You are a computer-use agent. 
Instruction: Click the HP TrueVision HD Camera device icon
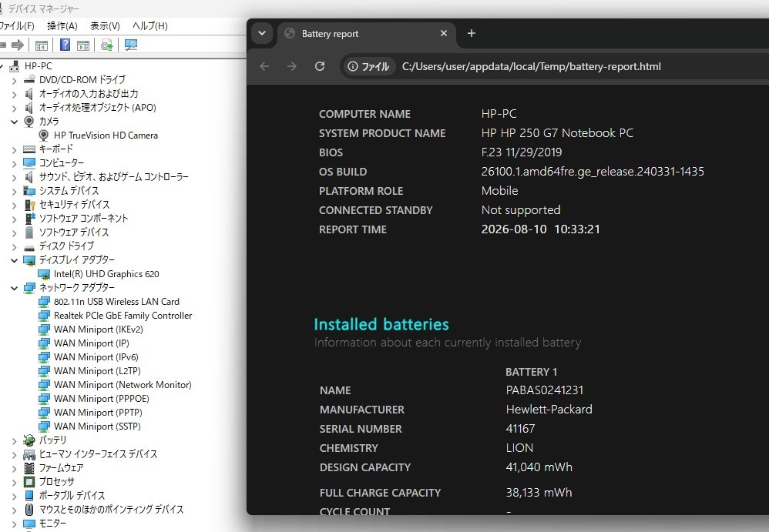point(44,136)
